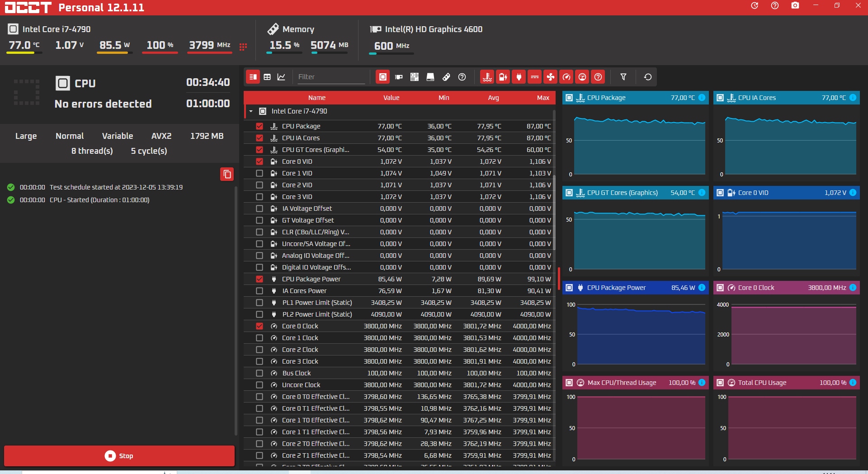The width and height of the screenshot is (868, 474).
Task: Toggle unknown hardware filter
Action: [x=462, y=77]
